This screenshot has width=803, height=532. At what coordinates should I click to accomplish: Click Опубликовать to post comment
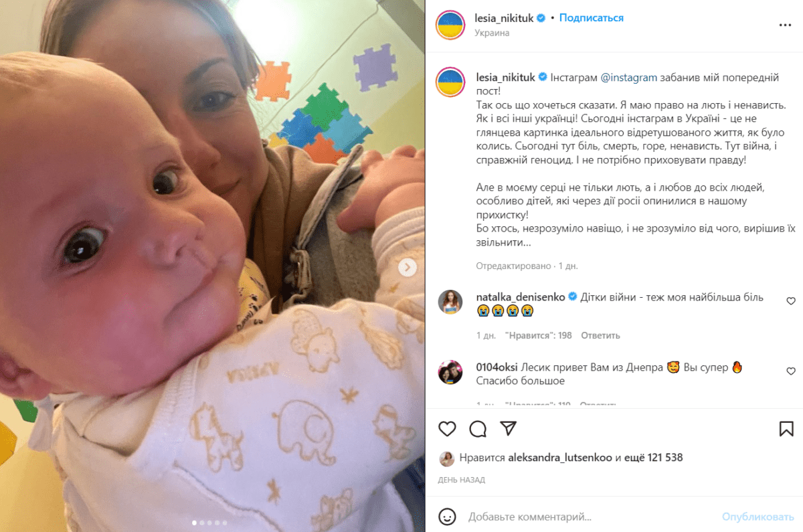[757, 517]
